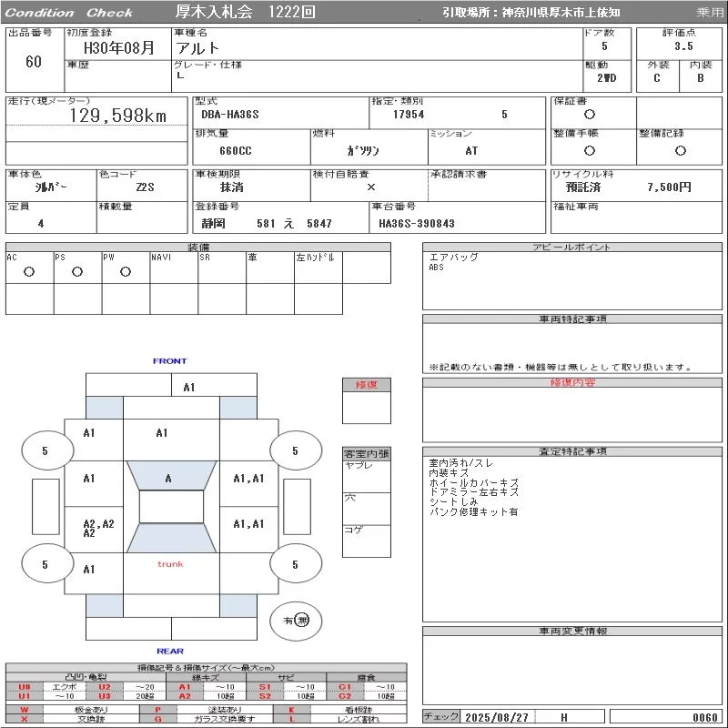Viewport: 728px width, 728px height.
Task: Click the 'ヤブレ' cell under 客室内張
Action: pos(367,477)
